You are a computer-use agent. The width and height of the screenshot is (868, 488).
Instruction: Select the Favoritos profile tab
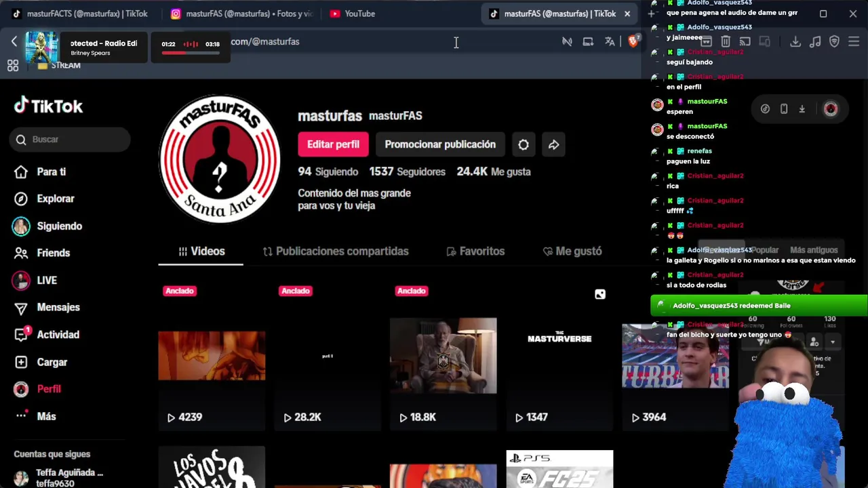pos(475,251)
